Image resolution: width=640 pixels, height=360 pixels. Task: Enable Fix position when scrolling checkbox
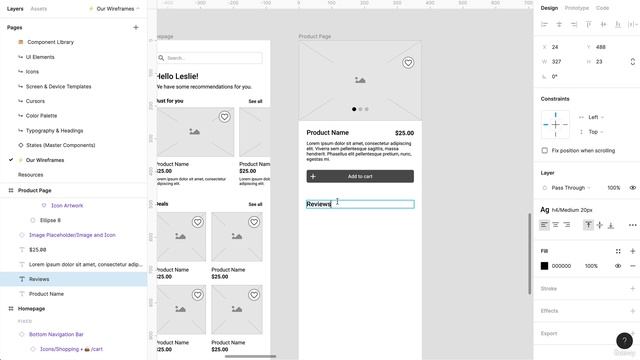click(544, 151)
